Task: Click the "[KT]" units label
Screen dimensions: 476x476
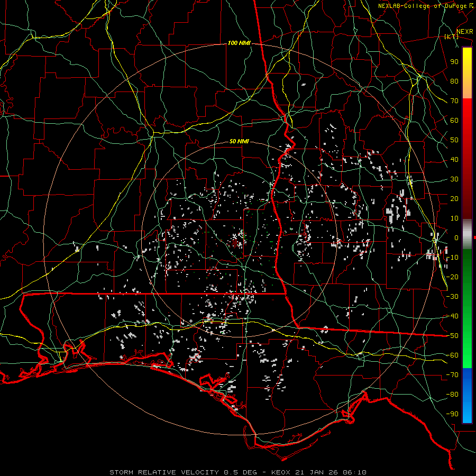Action: click(x=451, y=36)
